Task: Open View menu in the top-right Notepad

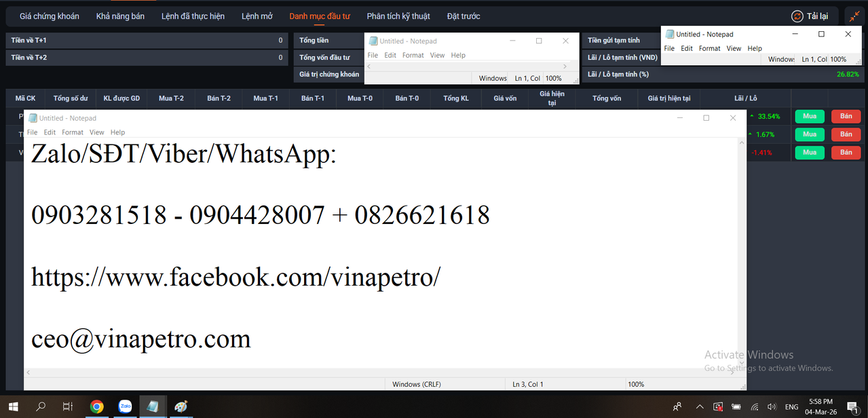Action: (734, 48)
